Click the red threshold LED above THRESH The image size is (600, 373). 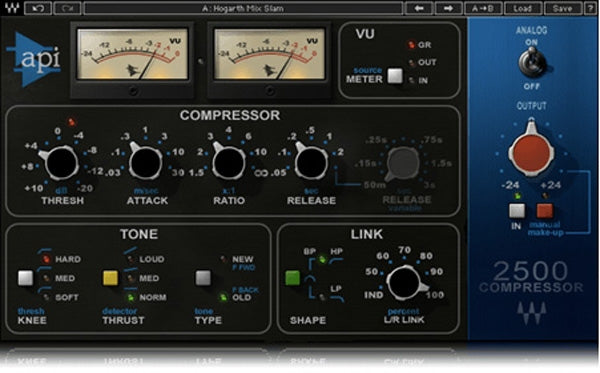pos(72,122)
